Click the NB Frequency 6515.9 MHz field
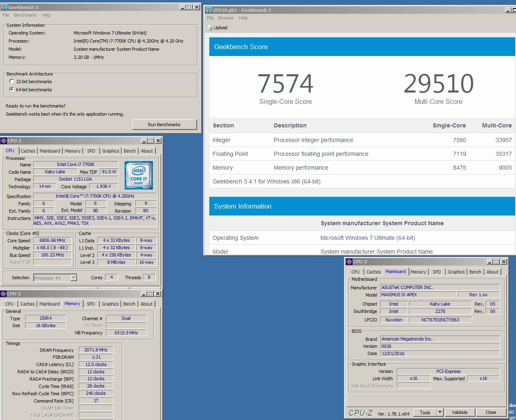This screenshot has height=420, width=516. click(126, 333)
